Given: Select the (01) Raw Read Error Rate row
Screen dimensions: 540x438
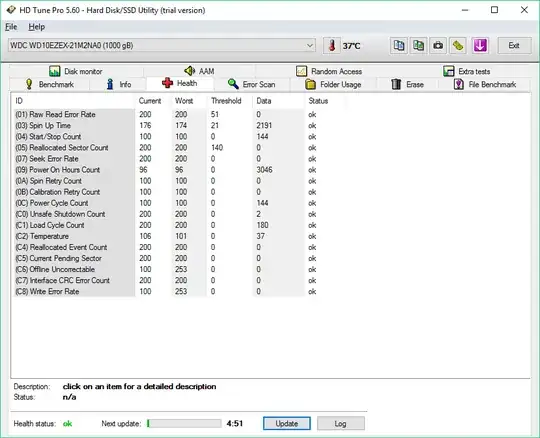Looking at the screenshot, I should pos(165,114).
